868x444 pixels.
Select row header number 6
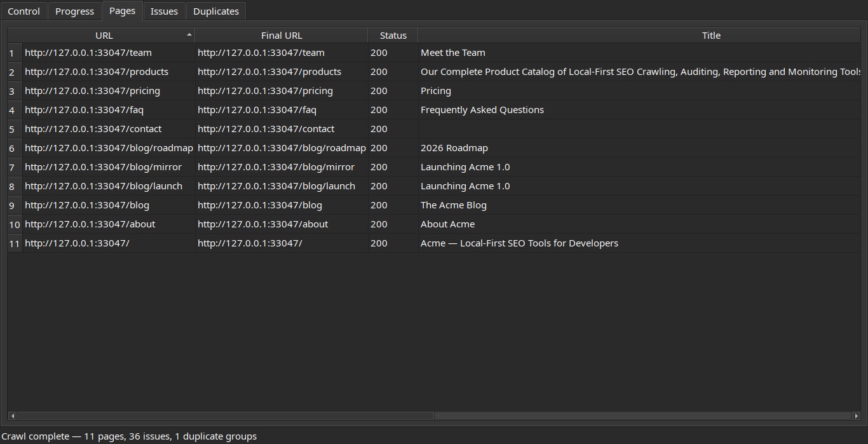click(15, 148)
